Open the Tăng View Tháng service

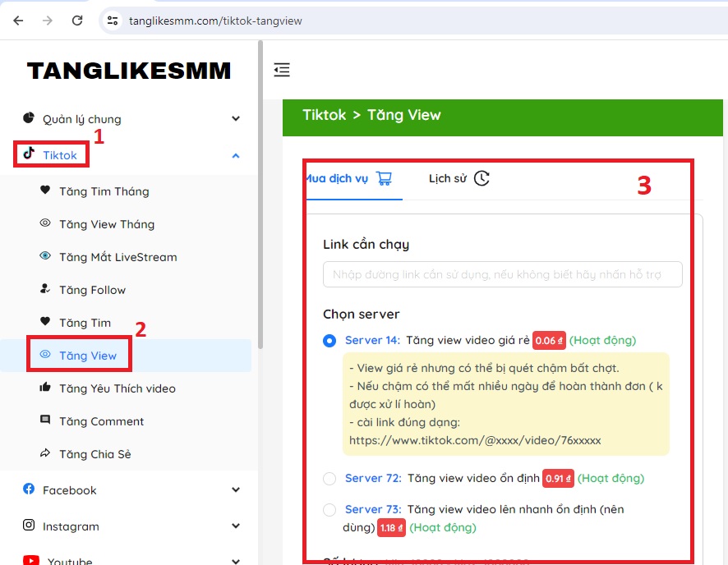107,224
